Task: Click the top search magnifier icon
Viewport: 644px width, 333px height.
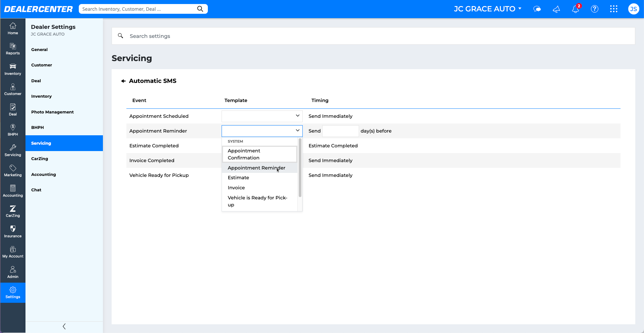Action: (200, 9)
